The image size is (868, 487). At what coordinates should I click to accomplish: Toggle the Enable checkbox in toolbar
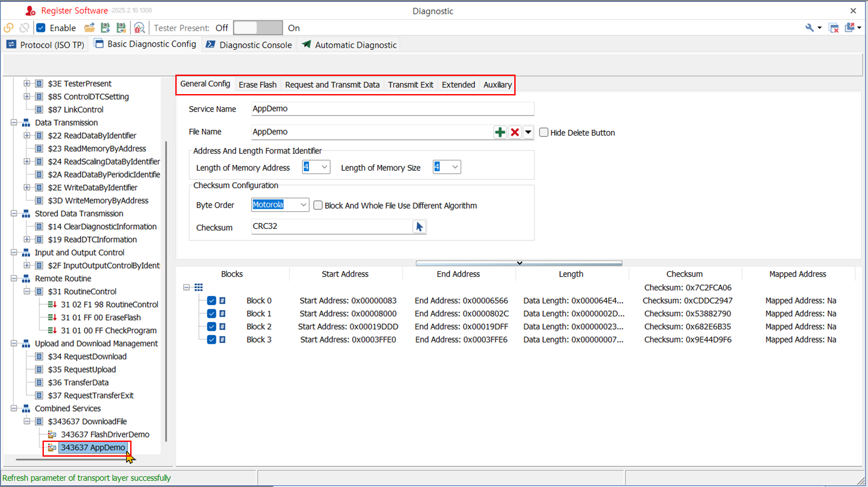click(x=41, y=28)
